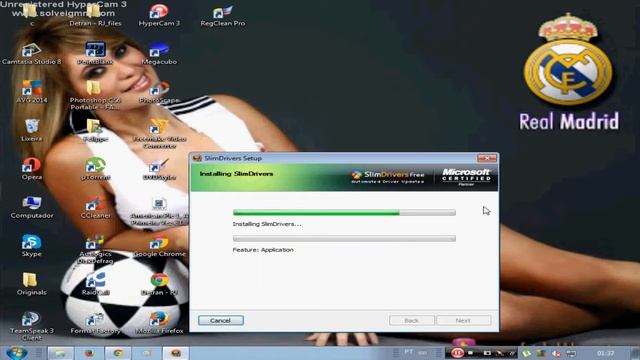Open the RegClean Pro desktop shortcut
The height and width of the screenshot is (360, 640).
click(223, 15)
